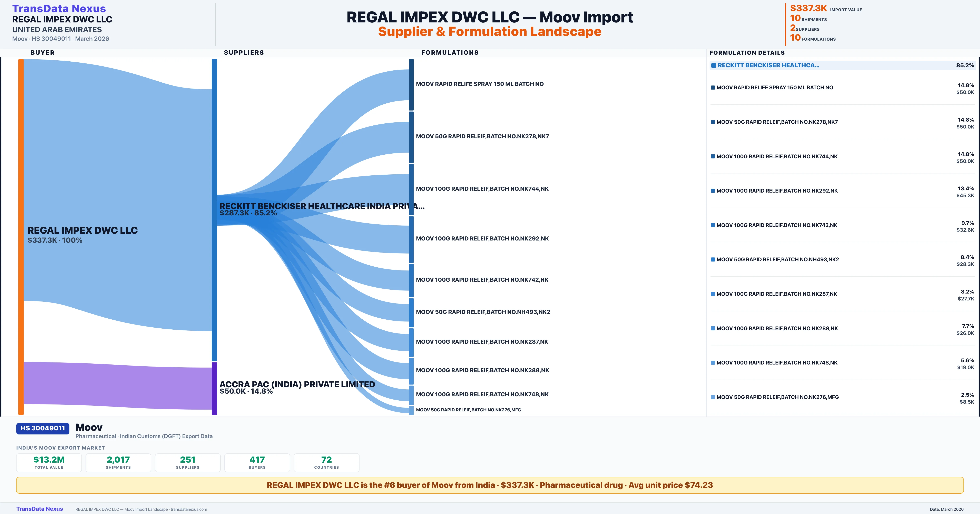
Task: Click the 417 Buyers stat card
Action: [x=257, y=462]
